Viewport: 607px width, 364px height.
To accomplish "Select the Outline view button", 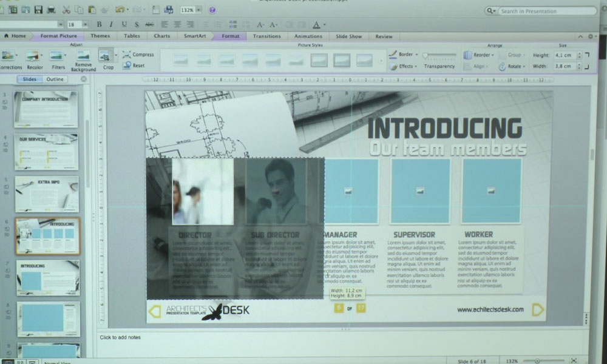I will tap(55, 79).
